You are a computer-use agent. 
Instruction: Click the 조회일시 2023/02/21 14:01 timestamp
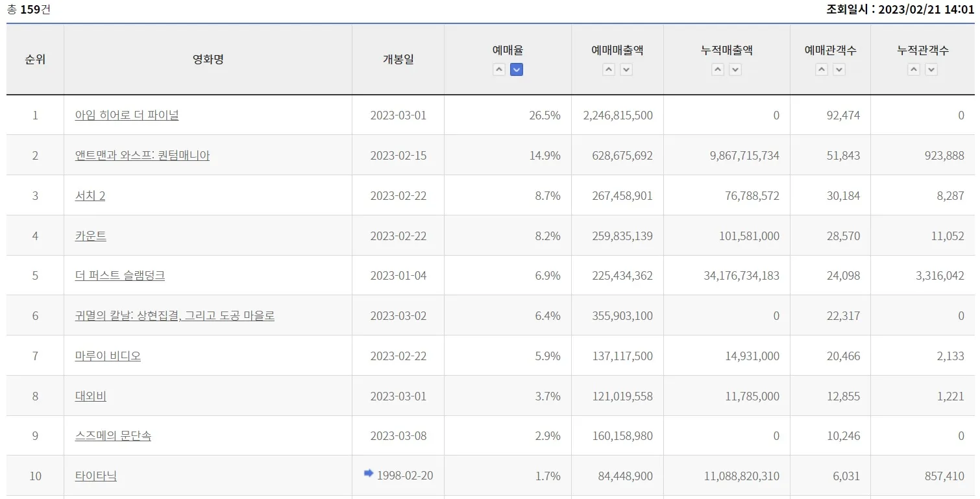[900, 10]
